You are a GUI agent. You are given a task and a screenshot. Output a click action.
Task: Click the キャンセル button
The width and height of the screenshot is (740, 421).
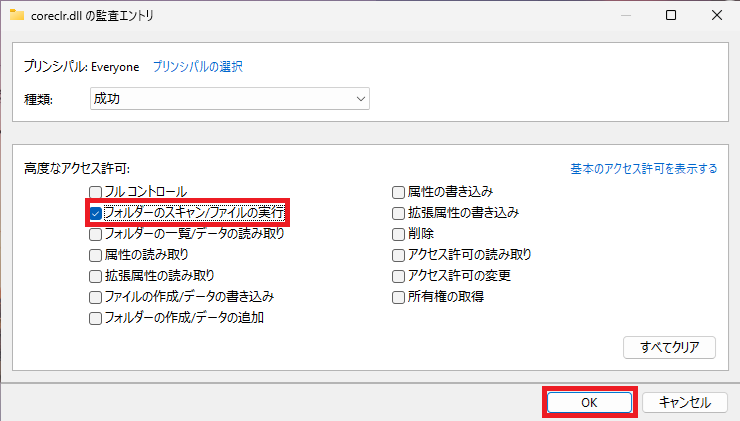point(684,403)
